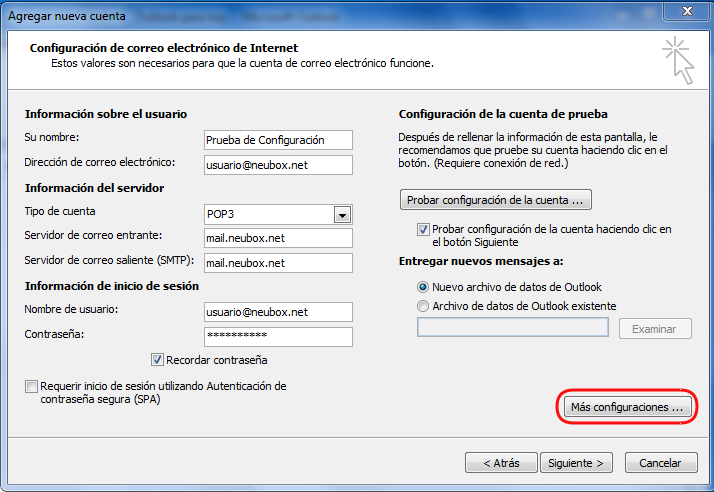Click 'Configuración de correo electrónico de Internet' title

click(164, 48)
